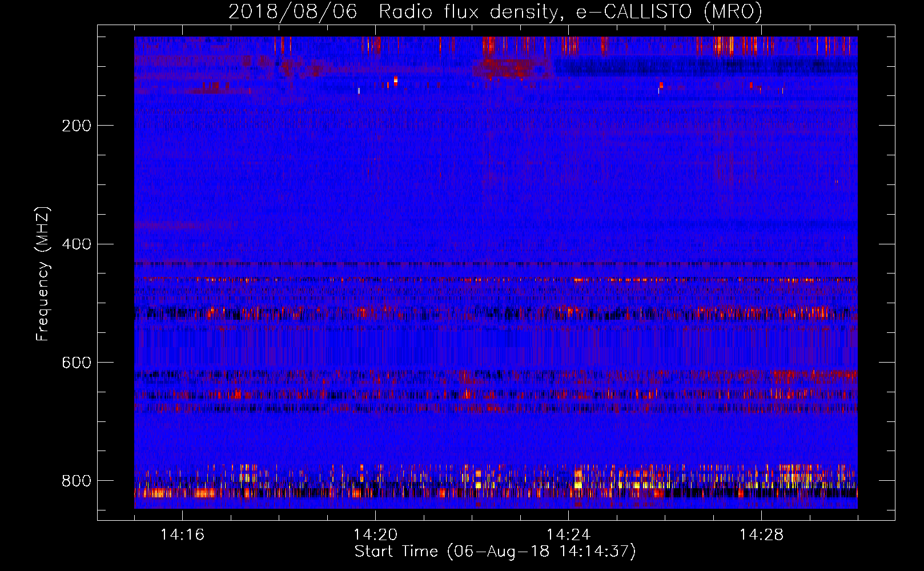The width and height of the screenshot is (924, 571).
Task: Click the "Start Time (06-Aug-18 14:14:37)" label
Action: click(x=495, y=552)
